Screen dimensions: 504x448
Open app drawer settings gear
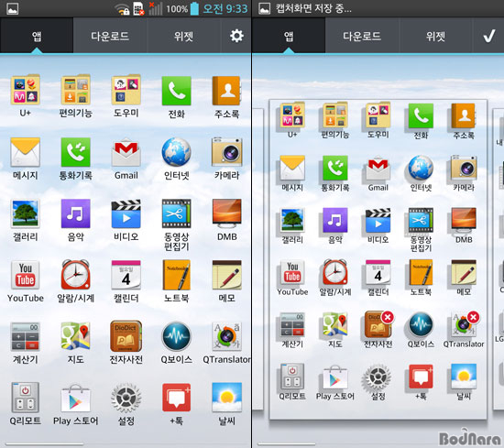click(x=236, y=36)
